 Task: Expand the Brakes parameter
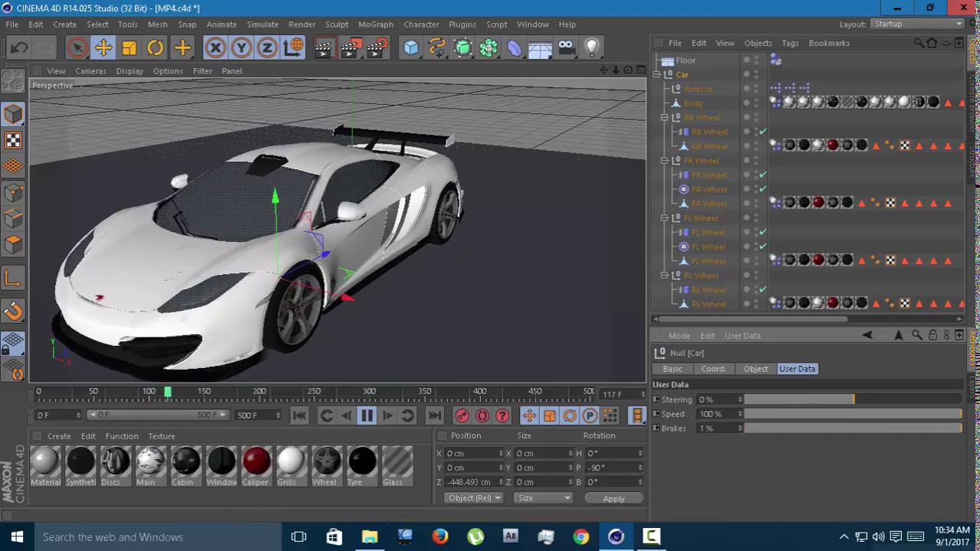(656, 429)
